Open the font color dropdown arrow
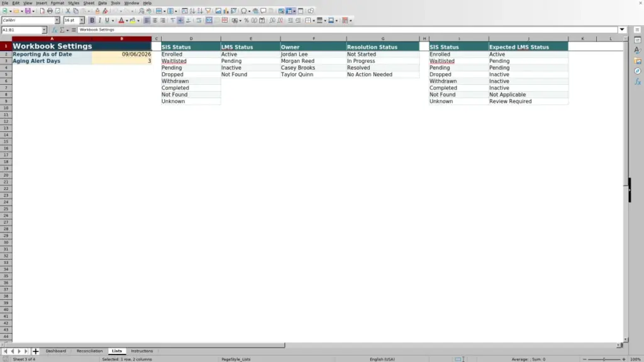The height and width of the screenshot is (362, 644). click(126, 20)
